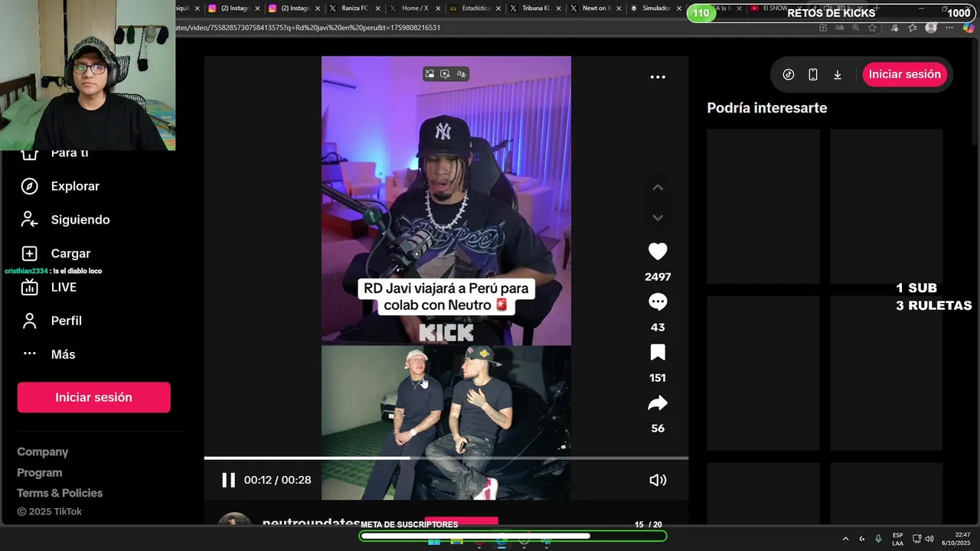Toggle picture-in-picture icon above video
980x551 pixels.
[x=430, y=74]
